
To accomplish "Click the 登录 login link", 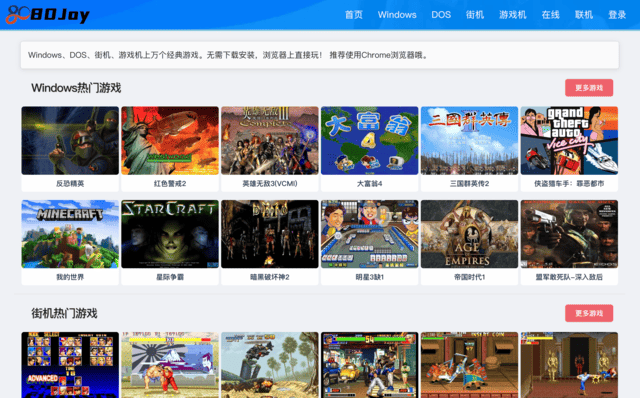I will pyautogui.click(x=617, y=15).
